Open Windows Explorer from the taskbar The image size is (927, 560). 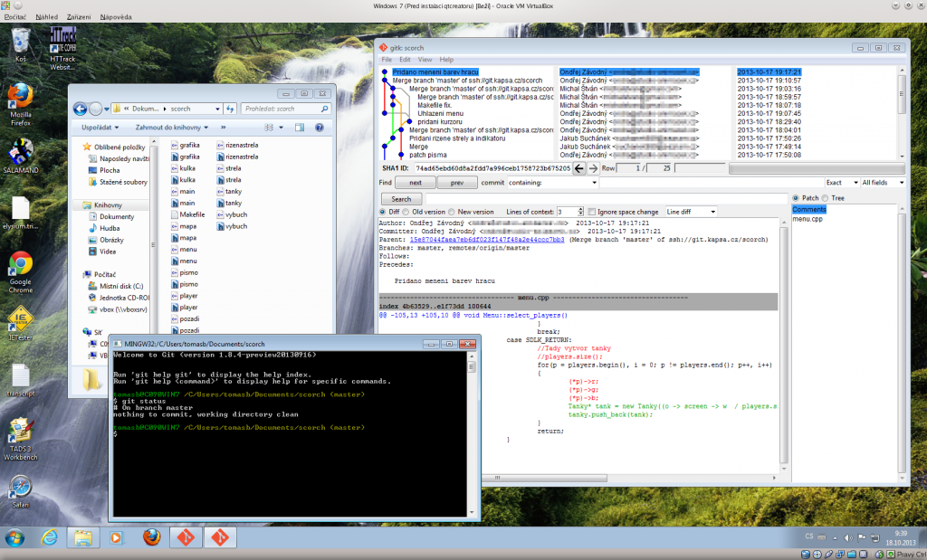(x=83, y=537)
